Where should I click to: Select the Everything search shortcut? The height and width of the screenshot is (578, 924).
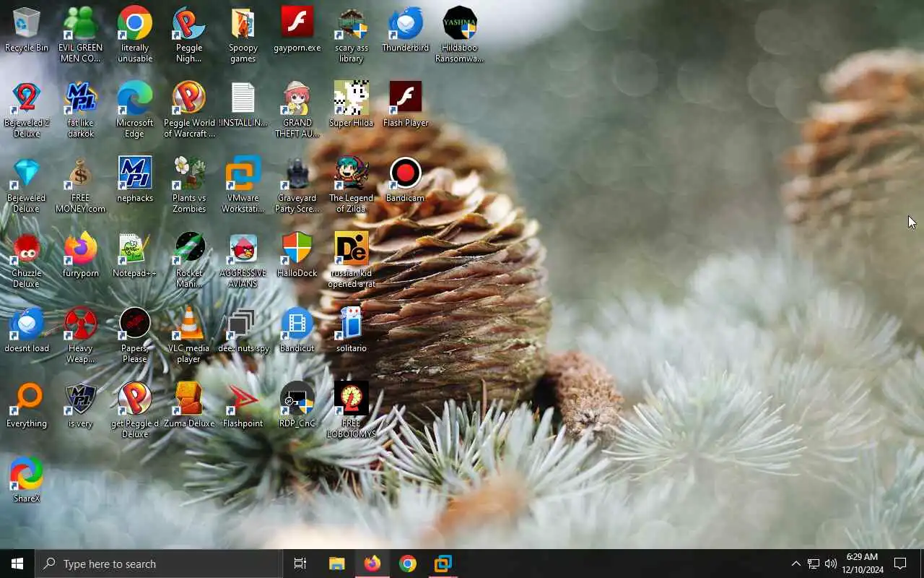[27, 406]
